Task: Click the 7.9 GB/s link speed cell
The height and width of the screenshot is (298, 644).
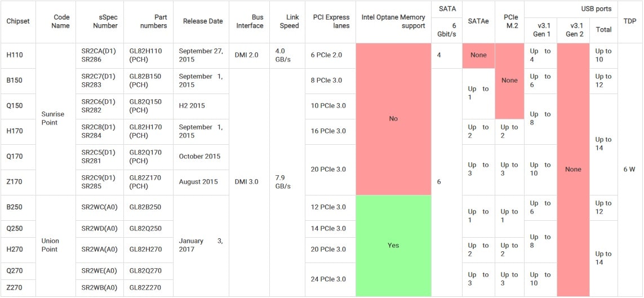Action: (284, 182)
